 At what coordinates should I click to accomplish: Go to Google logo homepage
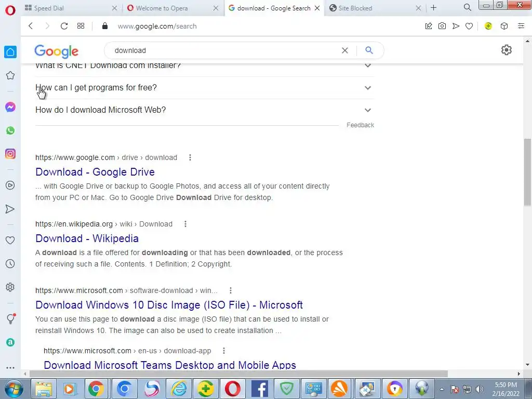point(56,51)
